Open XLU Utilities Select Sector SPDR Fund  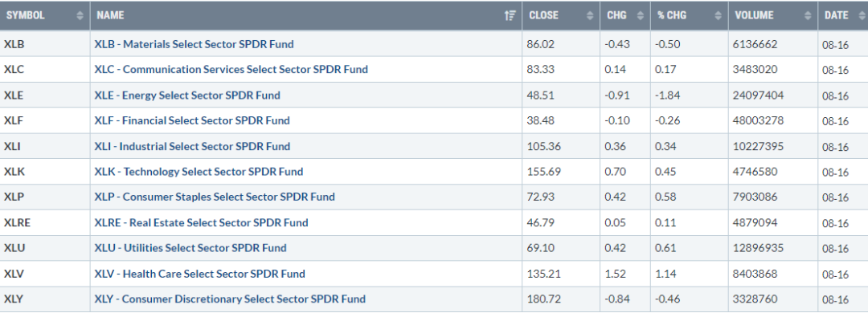pyautogui.click(x=190, y=248)
